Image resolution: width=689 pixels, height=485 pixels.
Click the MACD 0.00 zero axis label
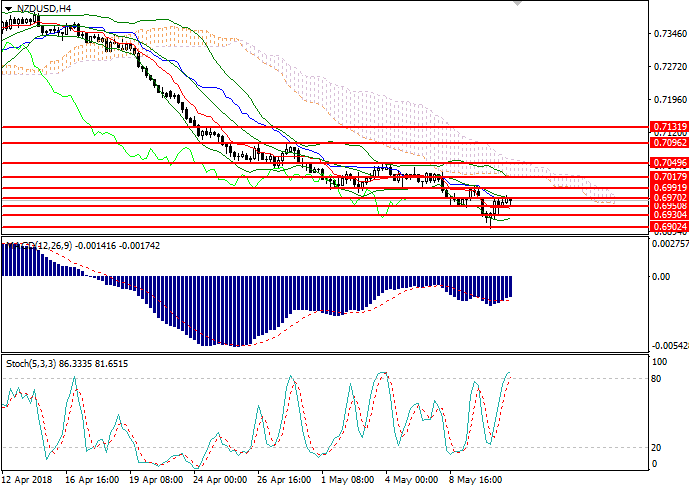(660, 277)
